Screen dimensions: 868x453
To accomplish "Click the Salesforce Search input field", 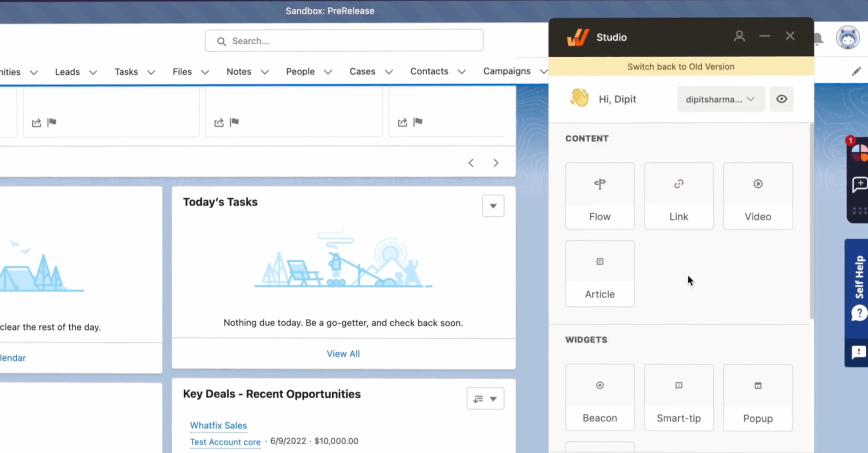I will [x=344, y=41].
